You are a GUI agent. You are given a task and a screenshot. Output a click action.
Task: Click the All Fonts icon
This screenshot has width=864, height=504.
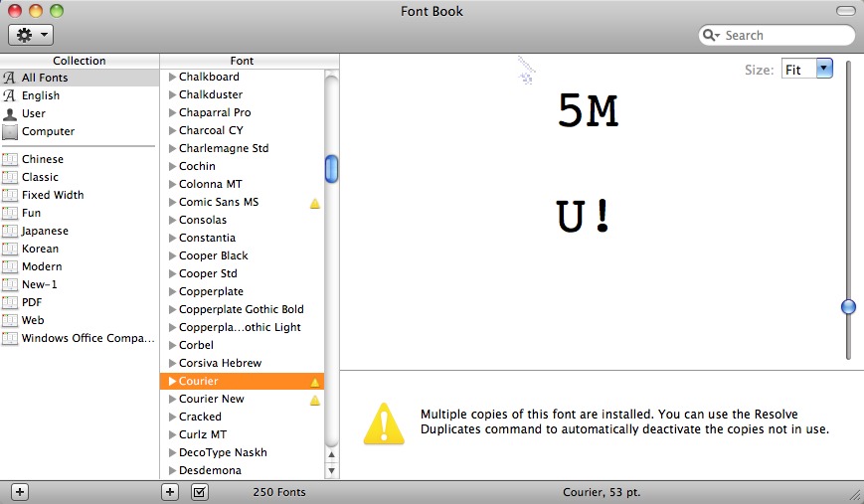coord(9,78)
